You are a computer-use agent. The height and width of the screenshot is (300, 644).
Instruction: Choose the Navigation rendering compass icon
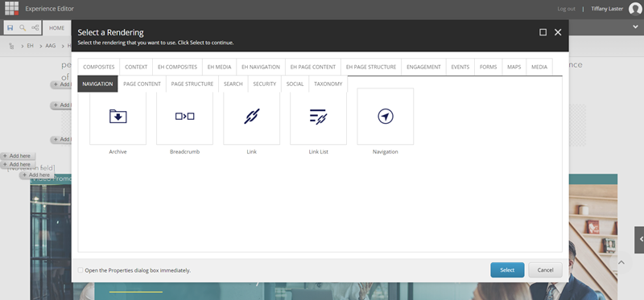pos(386,116)
